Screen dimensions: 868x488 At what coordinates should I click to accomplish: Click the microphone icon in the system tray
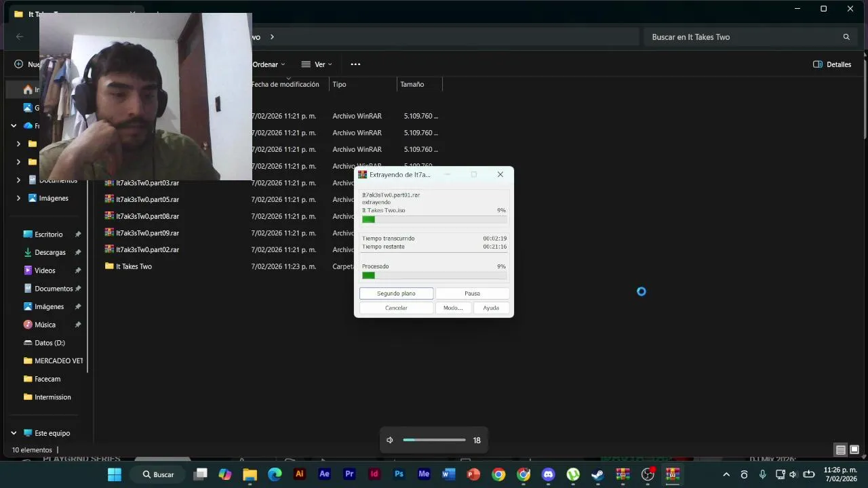(762, 474)
